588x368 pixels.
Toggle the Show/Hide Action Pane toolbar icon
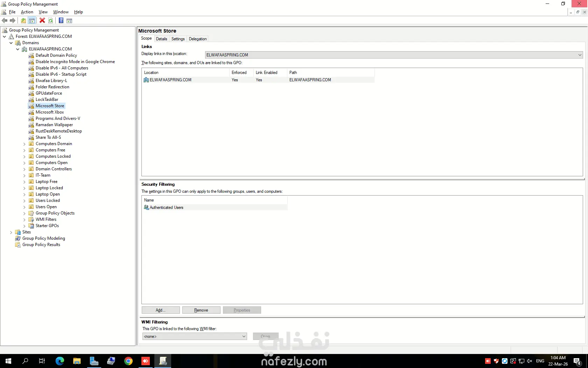coord(69,21)
